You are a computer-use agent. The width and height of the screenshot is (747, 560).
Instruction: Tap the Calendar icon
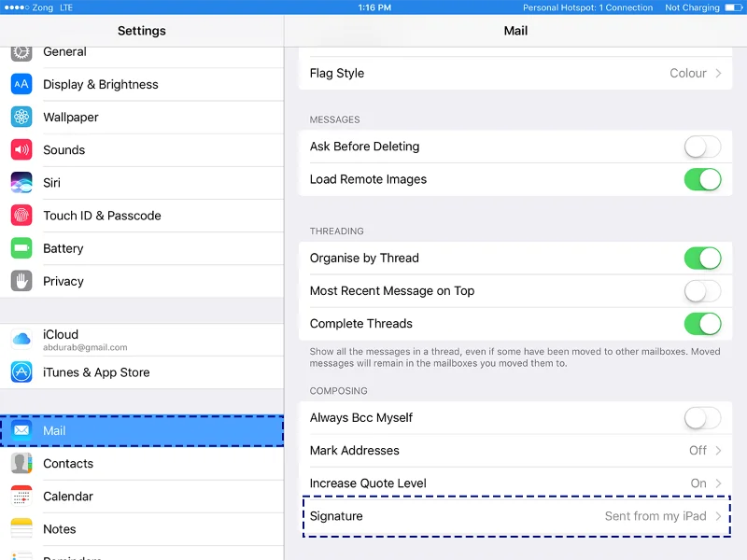tap(21, 497)
